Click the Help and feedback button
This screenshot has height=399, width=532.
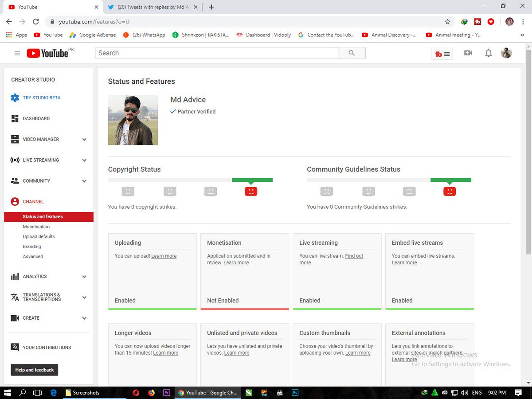(35, 370)
